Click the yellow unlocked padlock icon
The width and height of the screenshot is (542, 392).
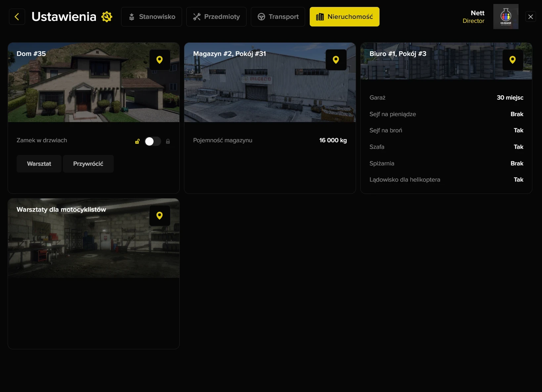(137, 142)
